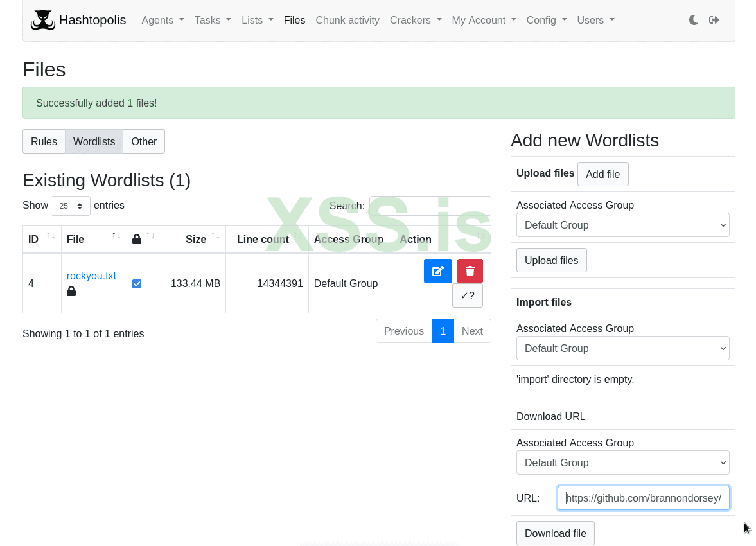Click the '✓?' check button for rockyou.txt
The image size is (756, 546).
[468, 295]
